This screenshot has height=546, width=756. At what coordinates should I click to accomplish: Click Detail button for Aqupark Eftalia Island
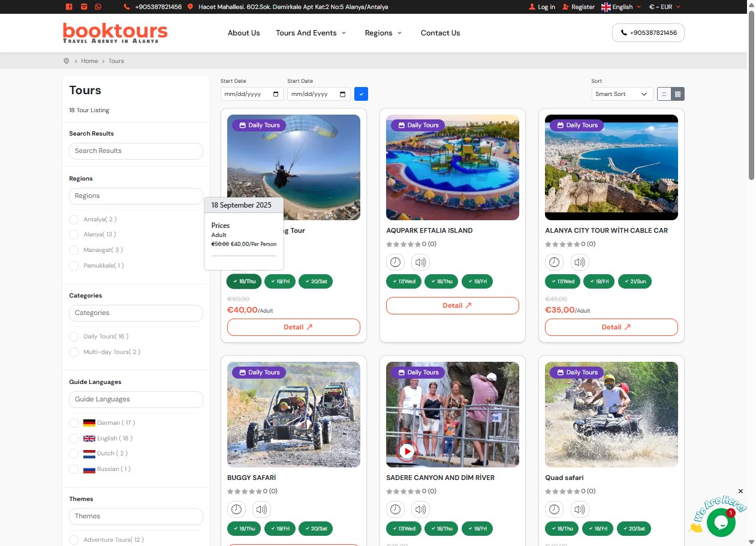pos(452,305)
